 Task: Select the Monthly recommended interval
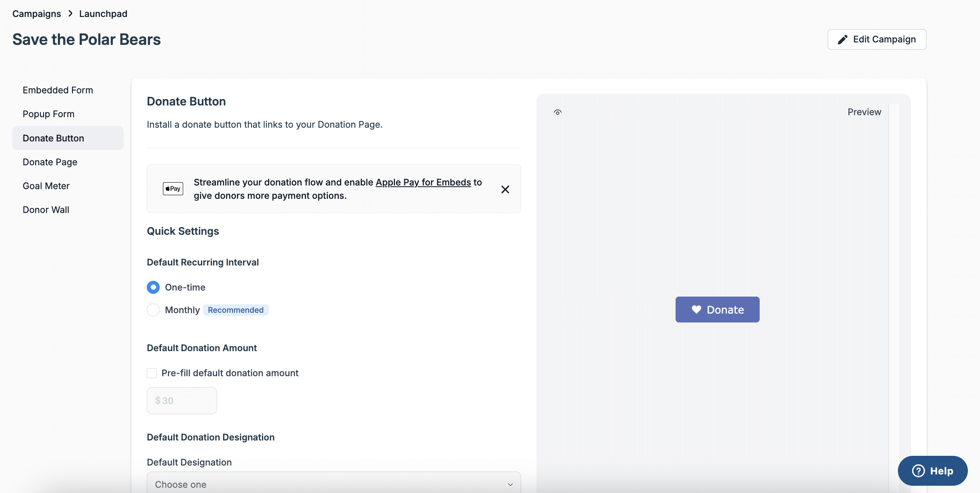click(x=153, y=310)
